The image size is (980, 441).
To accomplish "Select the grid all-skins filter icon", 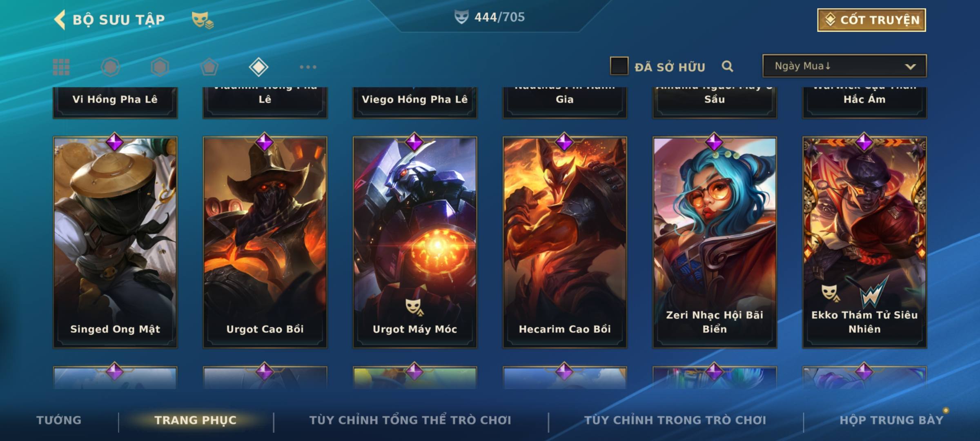I will [61, 67].
